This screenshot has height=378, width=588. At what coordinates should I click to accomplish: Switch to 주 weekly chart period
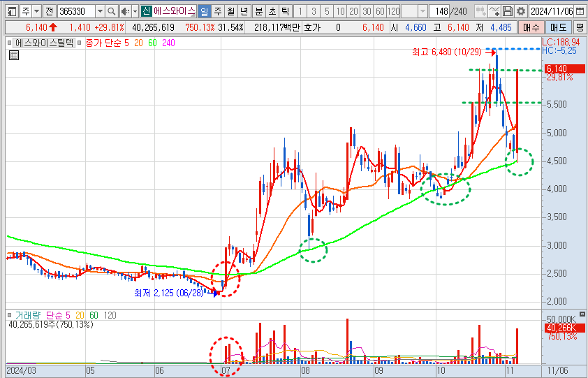click(x=218, y=12)
